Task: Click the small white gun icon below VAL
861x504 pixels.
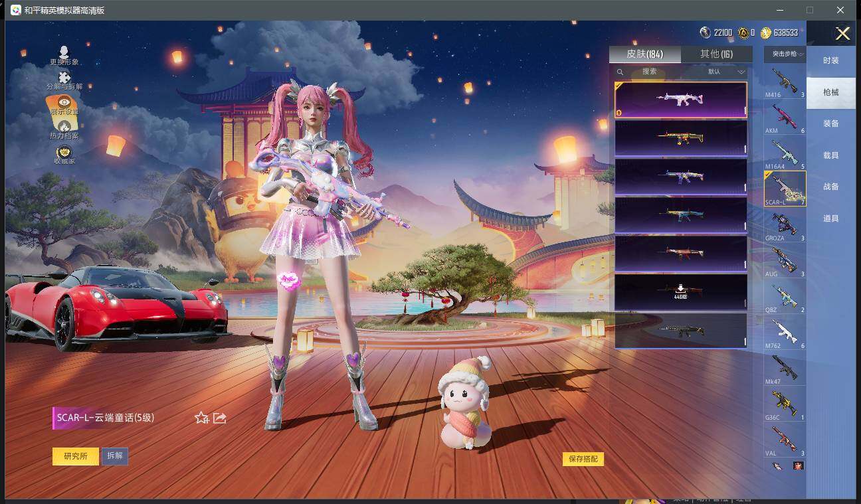Action: 777,465
